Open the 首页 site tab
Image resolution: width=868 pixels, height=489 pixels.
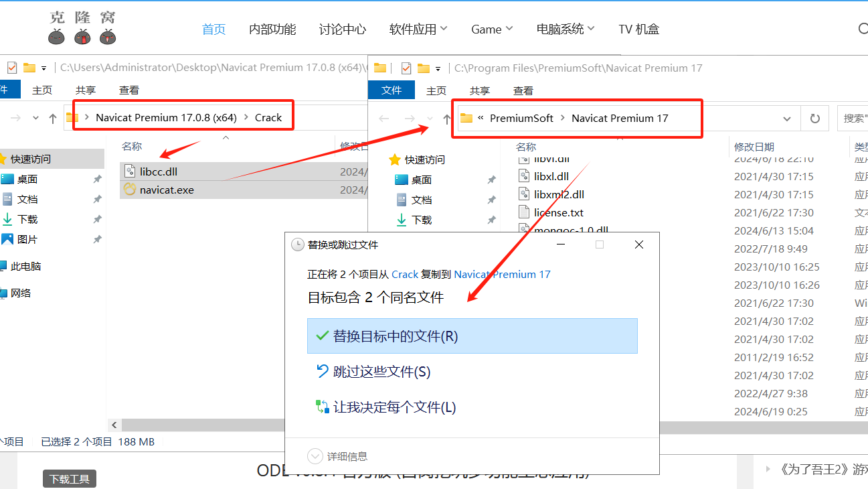[214, 29]
